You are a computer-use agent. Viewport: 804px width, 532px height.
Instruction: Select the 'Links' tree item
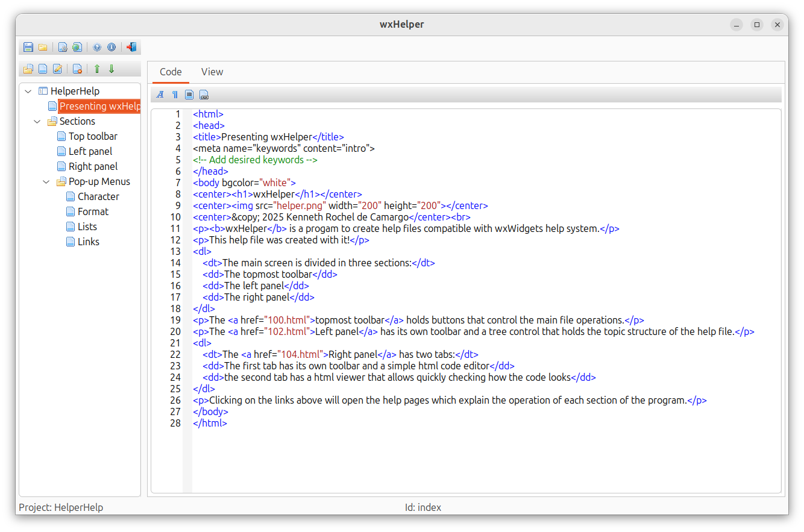pos(89,242)
